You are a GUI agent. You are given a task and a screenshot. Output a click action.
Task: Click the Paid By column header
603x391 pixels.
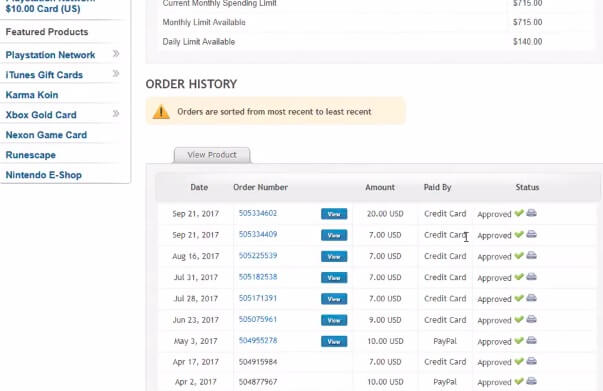(x=437, y=187)
